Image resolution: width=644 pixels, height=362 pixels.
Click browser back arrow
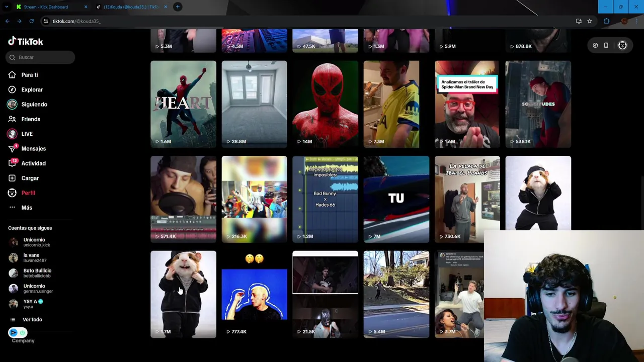pos(7,21)
